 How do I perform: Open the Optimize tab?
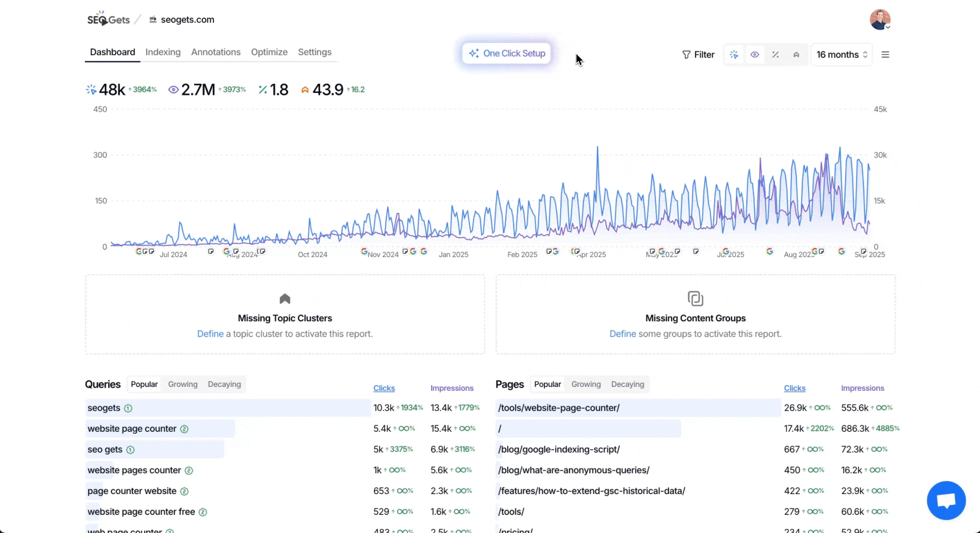(269, 52)
